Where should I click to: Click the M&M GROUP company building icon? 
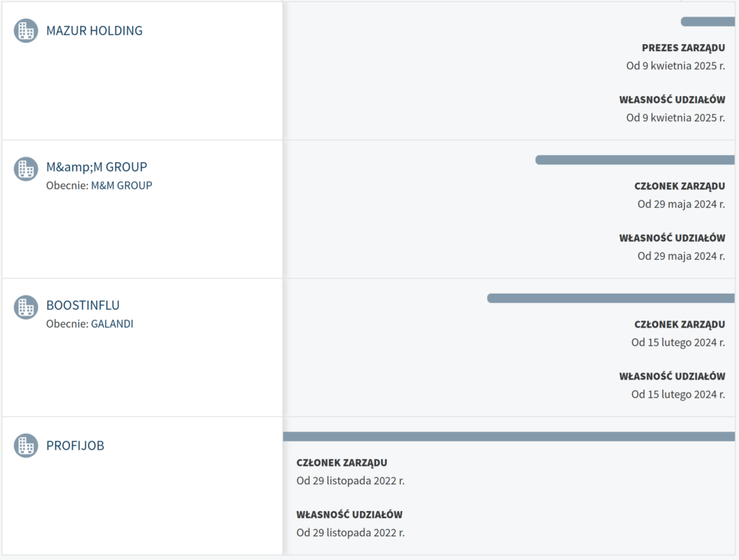coord(26,169)
